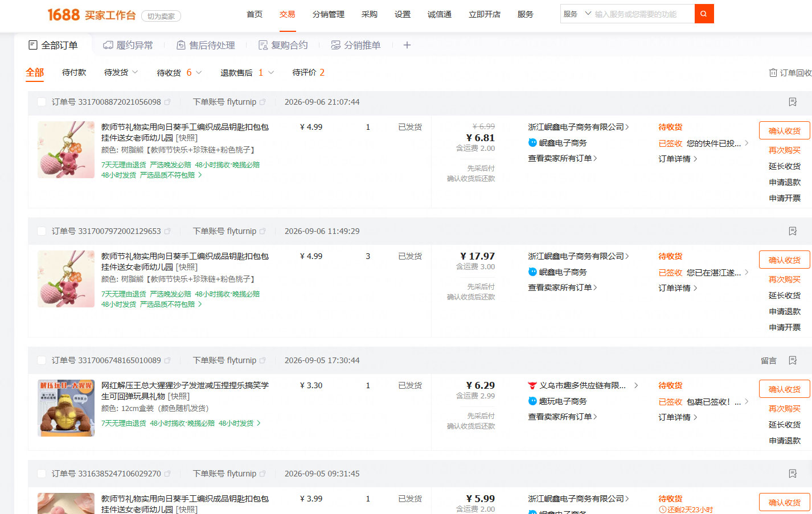Open 订单详情 for the 17:30:44 order
Screen dimensions: 812x514
click(x=678, y=417)
